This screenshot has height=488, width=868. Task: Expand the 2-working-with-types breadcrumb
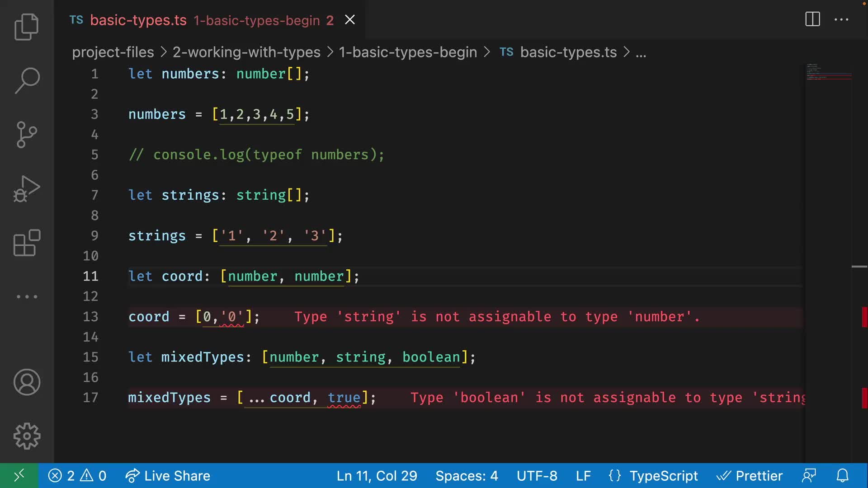click(246, 52)
